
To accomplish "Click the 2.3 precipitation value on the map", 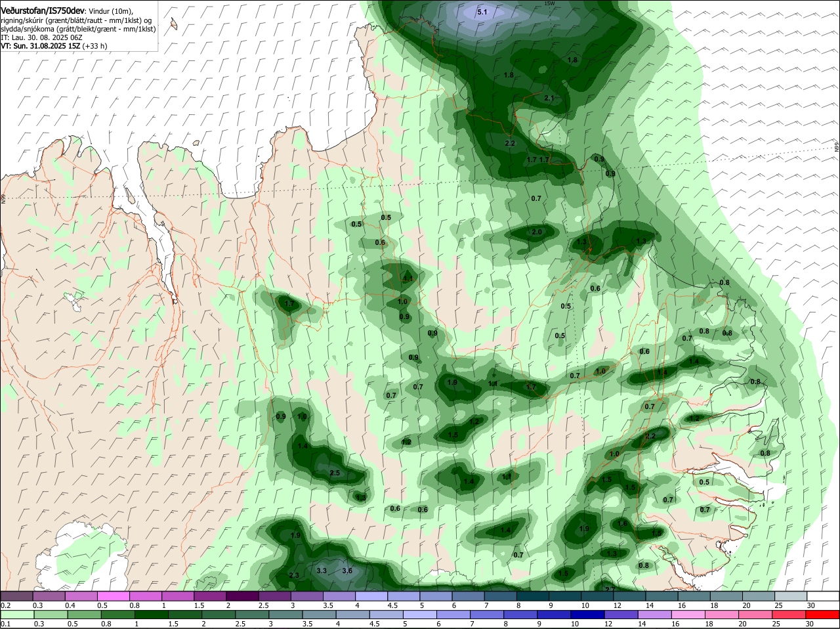I will pyautogui.click(x=294, y=575).
